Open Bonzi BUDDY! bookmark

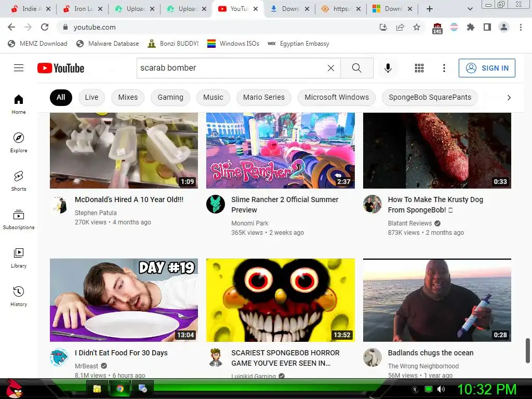point(173,44)
